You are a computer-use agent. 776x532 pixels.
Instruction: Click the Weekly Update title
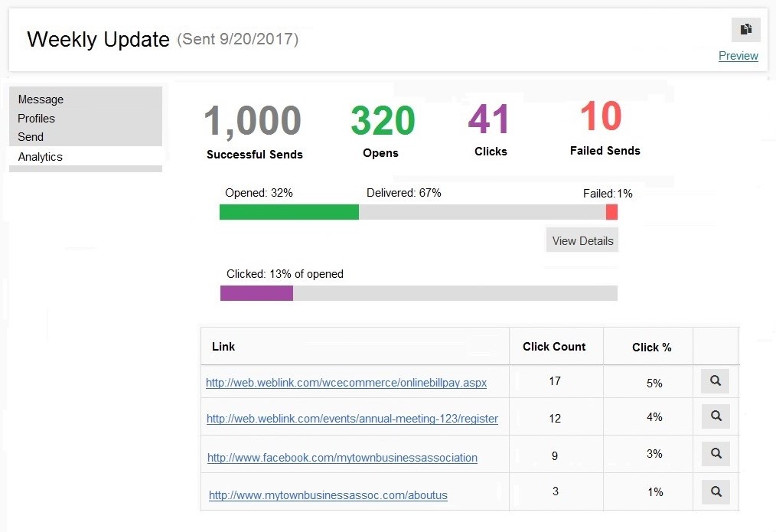98,39
